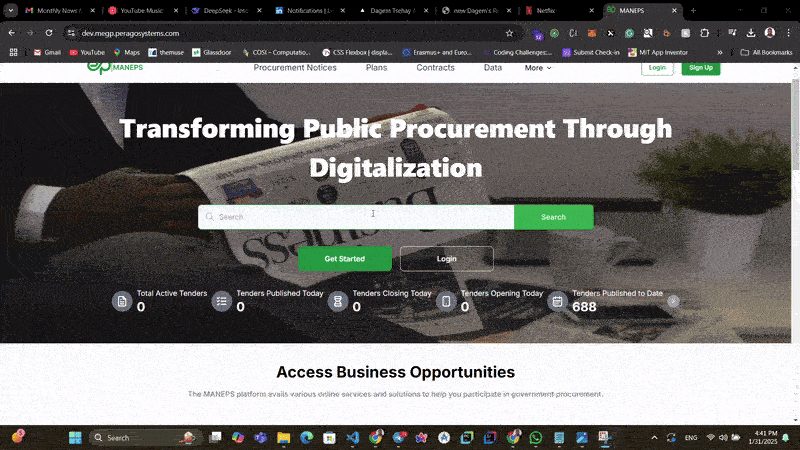Click the Tenders Closing Today hourglass icon
800x450 pixels.
tap(338, 301)
